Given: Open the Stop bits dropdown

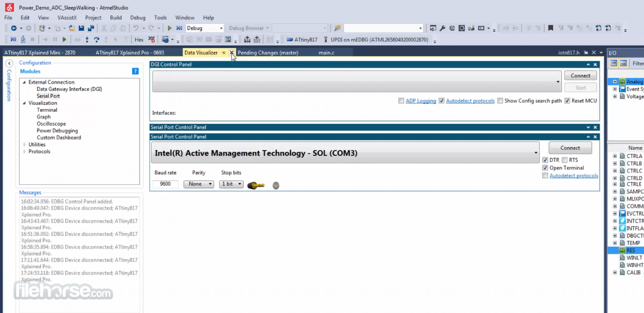Looking at the screenshot, I should [x=231, y=184].
